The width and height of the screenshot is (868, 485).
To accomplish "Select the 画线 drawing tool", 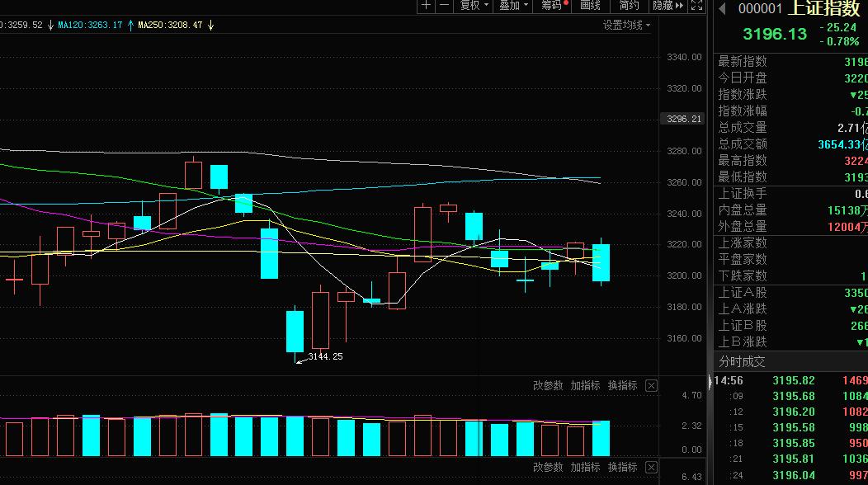I will coord(590,5).
